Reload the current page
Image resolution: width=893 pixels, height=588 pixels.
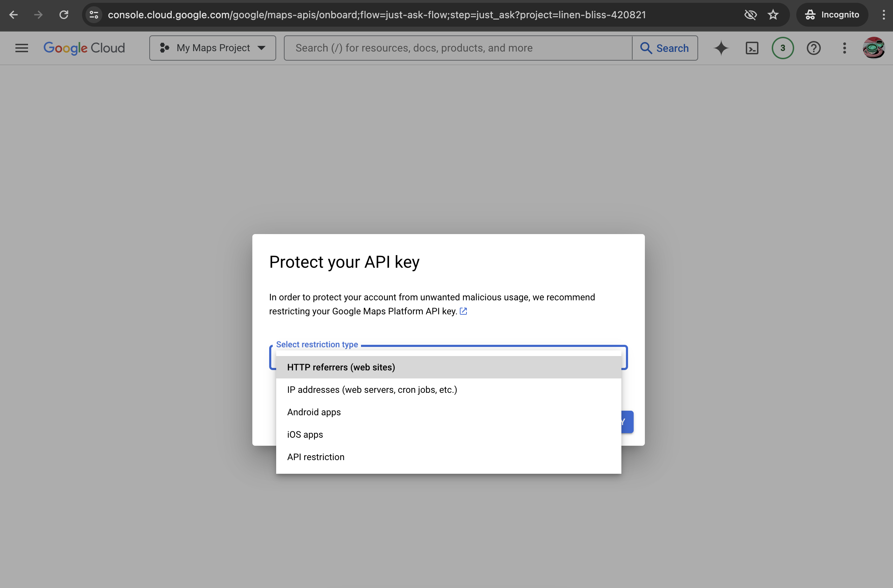64,15
